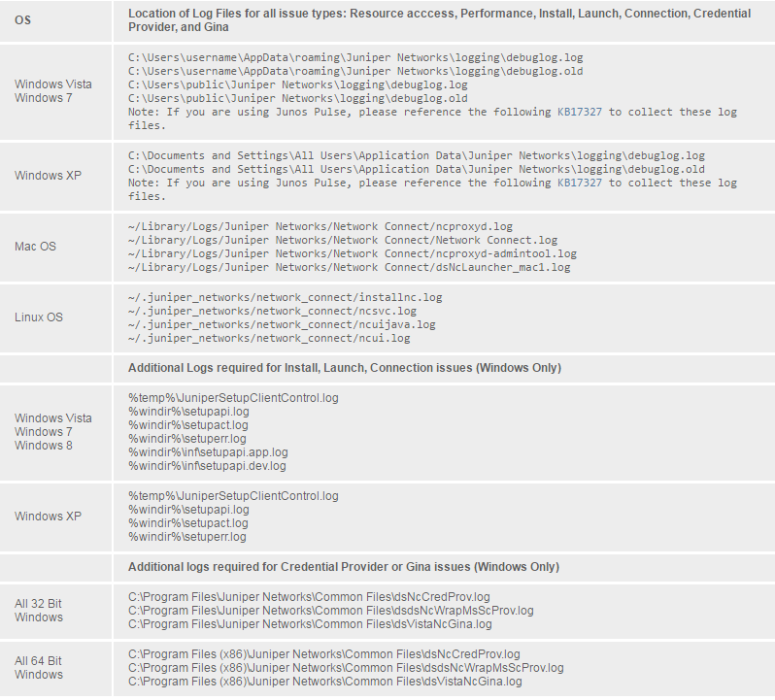Select the 'Network Connect.log' Mac path
775x700 pixels.
point(343,240)
